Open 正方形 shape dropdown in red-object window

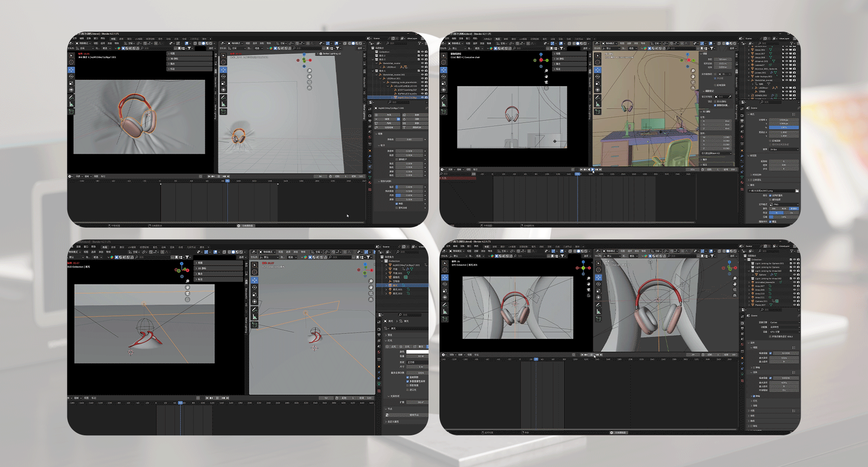[x=417, y=362]
